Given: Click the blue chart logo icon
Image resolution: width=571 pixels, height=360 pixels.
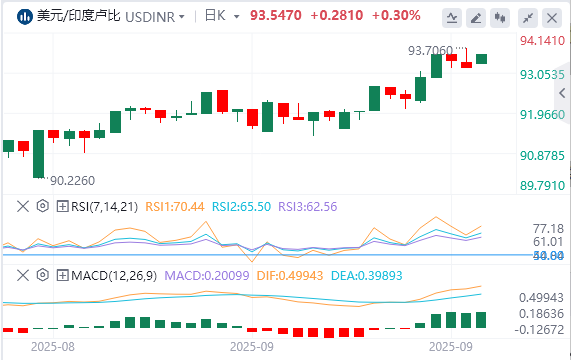Looking at the screenshot, I should pos(25,17).
